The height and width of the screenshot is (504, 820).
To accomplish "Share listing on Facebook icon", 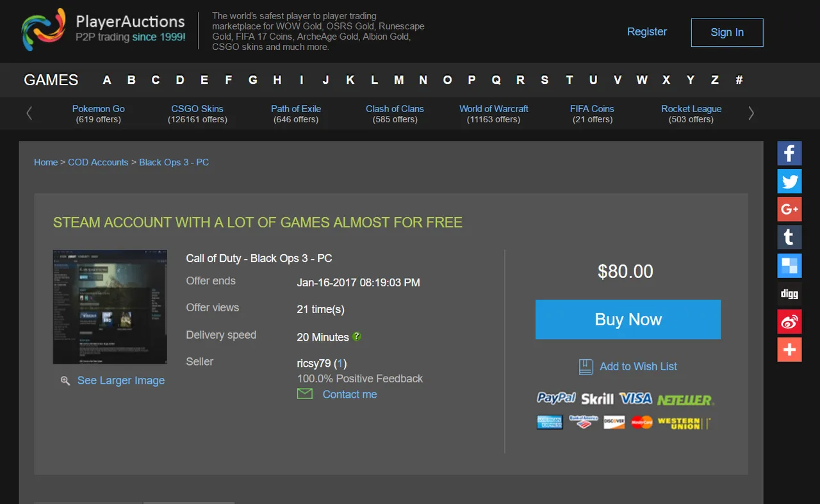I will coord(789,154).
